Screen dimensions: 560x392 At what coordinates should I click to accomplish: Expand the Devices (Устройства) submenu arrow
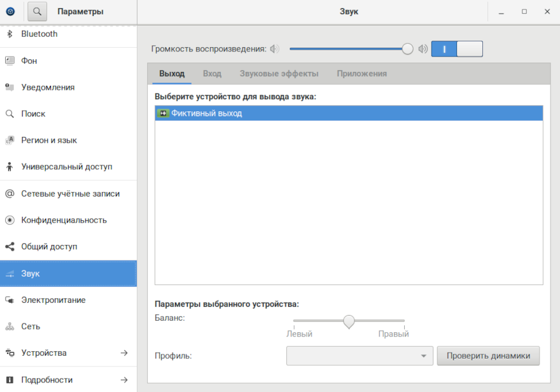coord(124,353)
